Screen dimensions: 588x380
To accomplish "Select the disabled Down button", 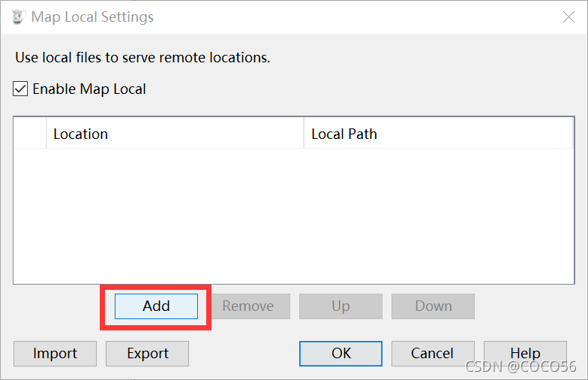I will (x=433, y=306).
